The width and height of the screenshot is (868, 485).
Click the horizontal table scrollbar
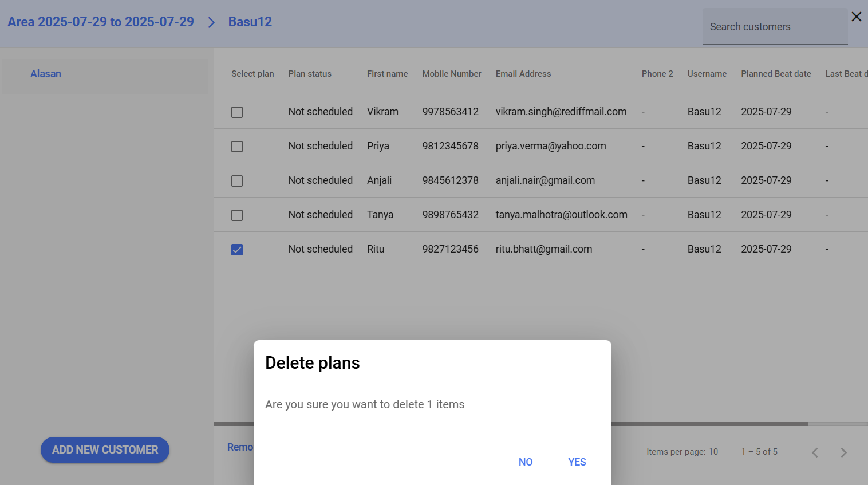[709, 424]
